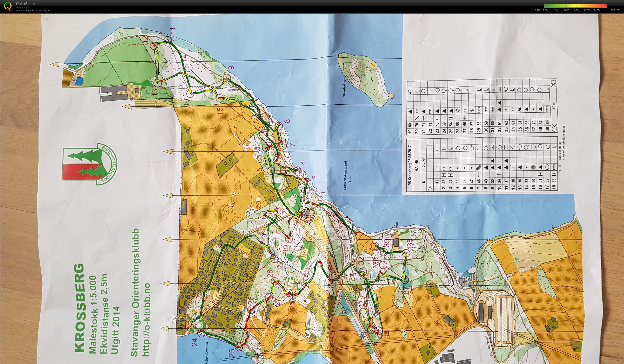Click the QuickRoute title text
This screenshot has height=364, width=624.
click(x=25, y=4)
